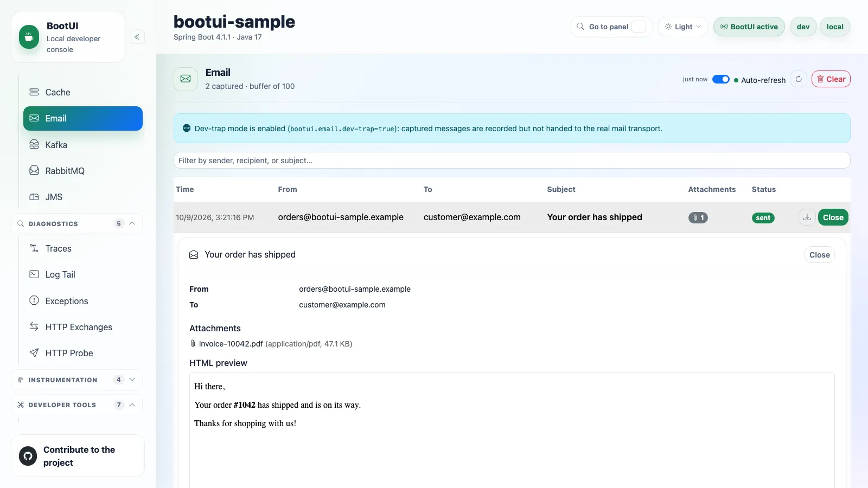Open the invoice-10042.pdf attachment
The height and width of the screenshot is (488, 868).
pyautogui.click(x=231, y=344)
